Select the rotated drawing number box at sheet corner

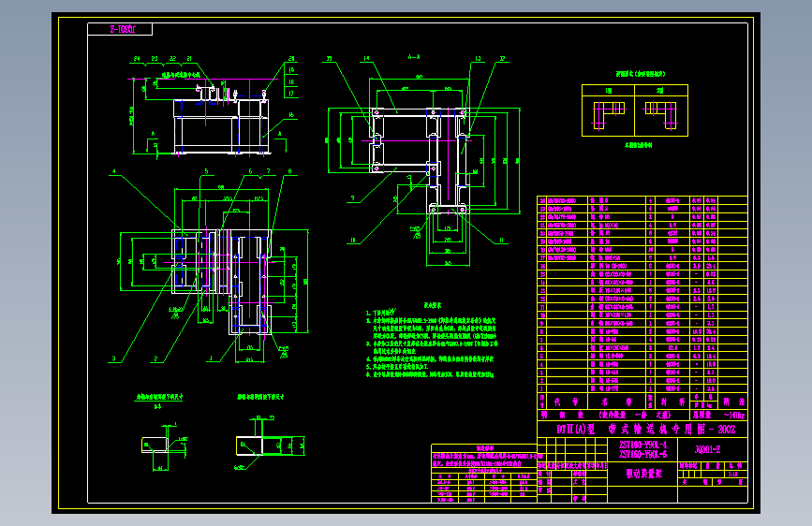[120, 29]
